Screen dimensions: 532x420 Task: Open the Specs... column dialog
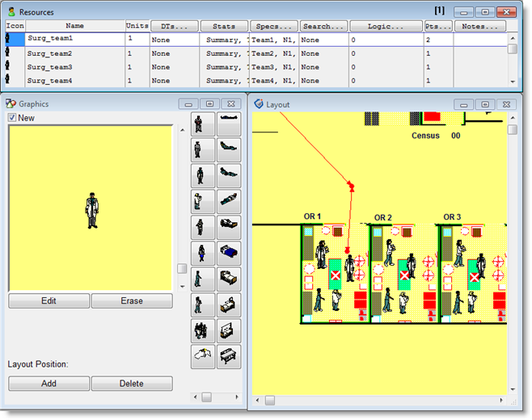point(274,27)
